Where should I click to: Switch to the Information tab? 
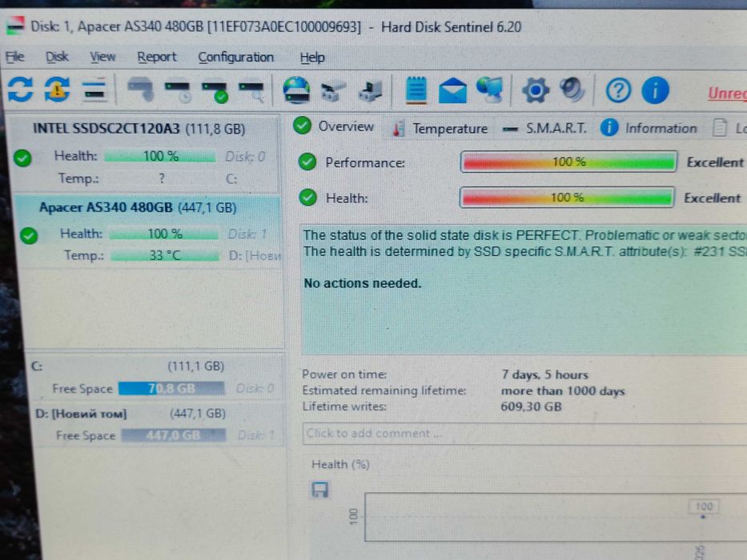[649, 128]
